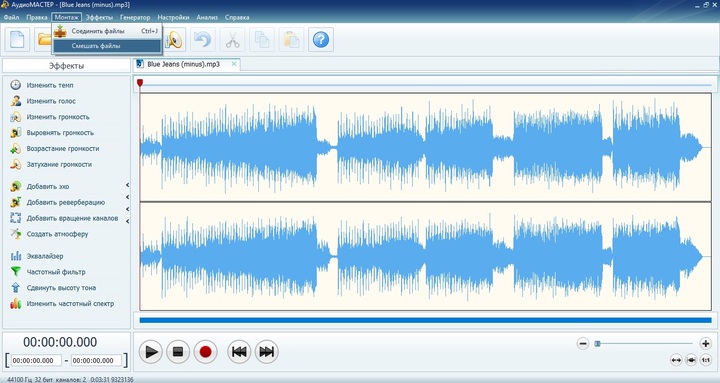Click the speaker volume toolbar icon
The height and width of the screenshot is (383, 720).
tap(174, 40)
